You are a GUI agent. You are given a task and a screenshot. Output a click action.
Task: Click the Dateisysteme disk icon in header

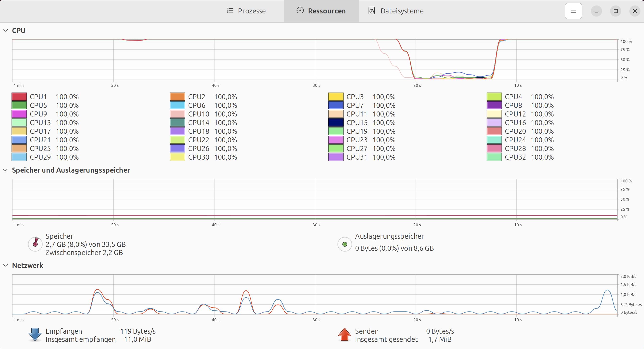point(371,11)
